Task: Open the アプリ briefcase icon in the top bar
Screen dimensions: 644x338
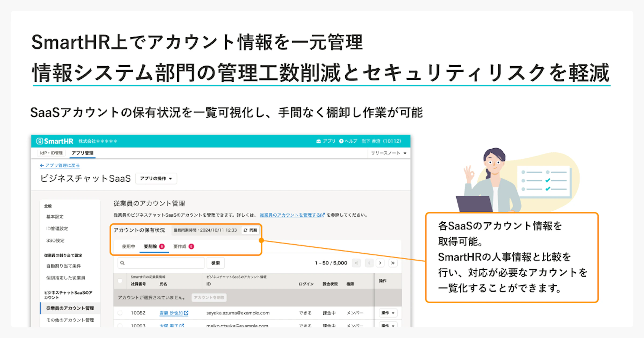Action: click(318, 141)
